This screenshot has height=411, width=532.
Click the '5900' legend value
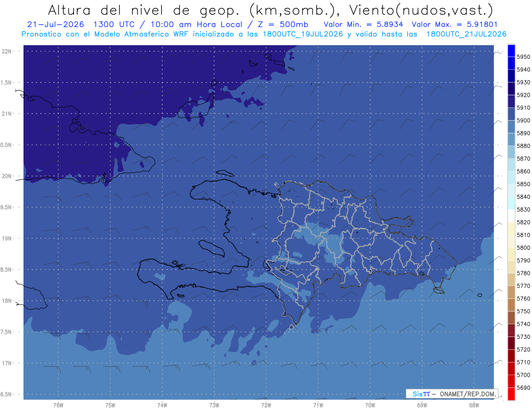click(x=524, y=121)
